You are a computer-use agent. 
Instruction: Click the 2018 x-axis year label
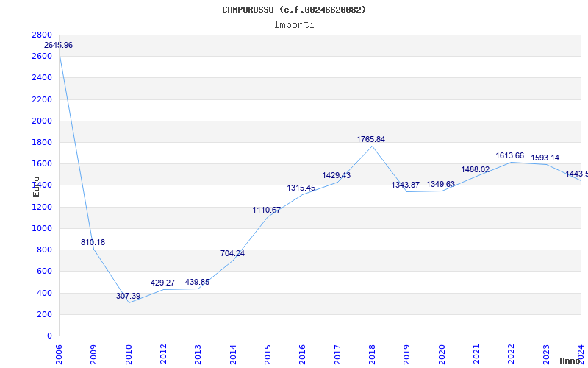(x=372, y=352)
